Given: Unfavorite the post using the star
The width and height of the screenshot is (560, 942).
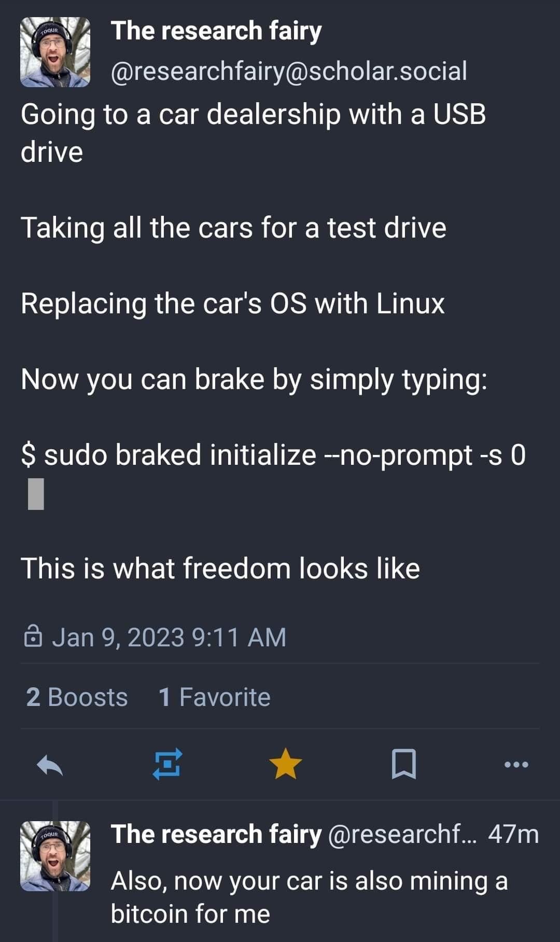Looking at the screenshot, I should (x=285, y=764).
